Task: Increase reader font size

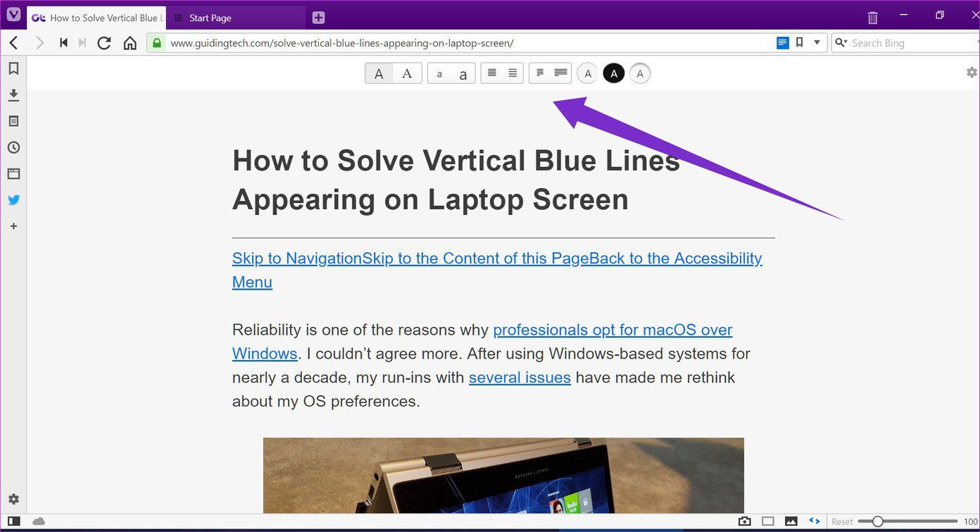Action: click(x=463, y=73)
